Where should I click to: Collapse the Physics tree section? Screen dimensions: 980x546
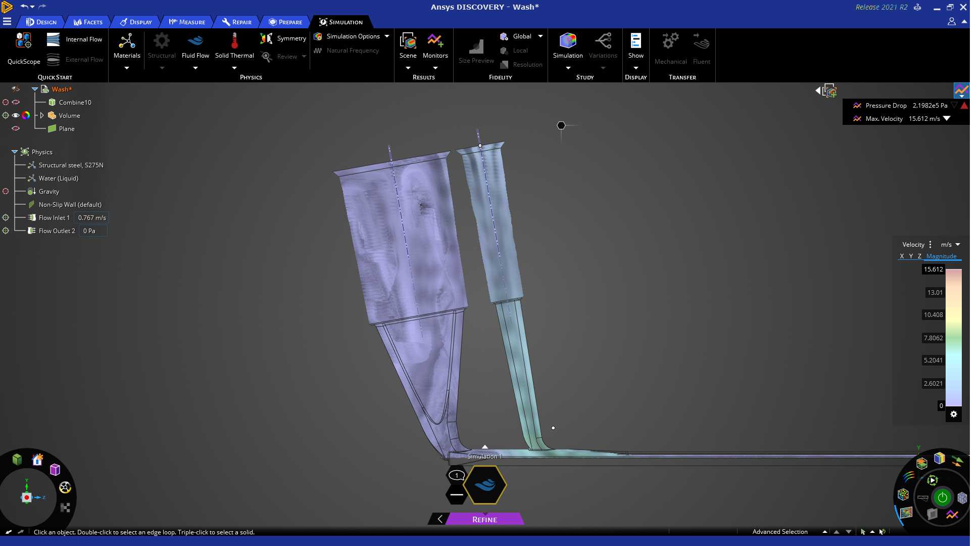point(15,152)
